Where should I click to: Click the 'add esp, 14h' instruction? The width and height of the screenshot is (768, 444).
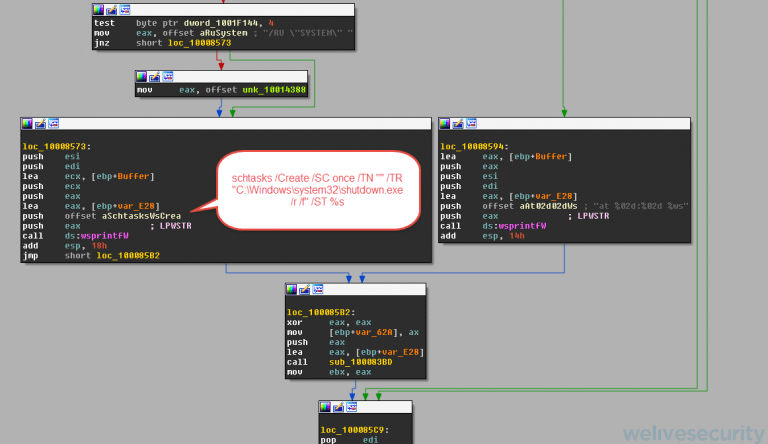482,236
